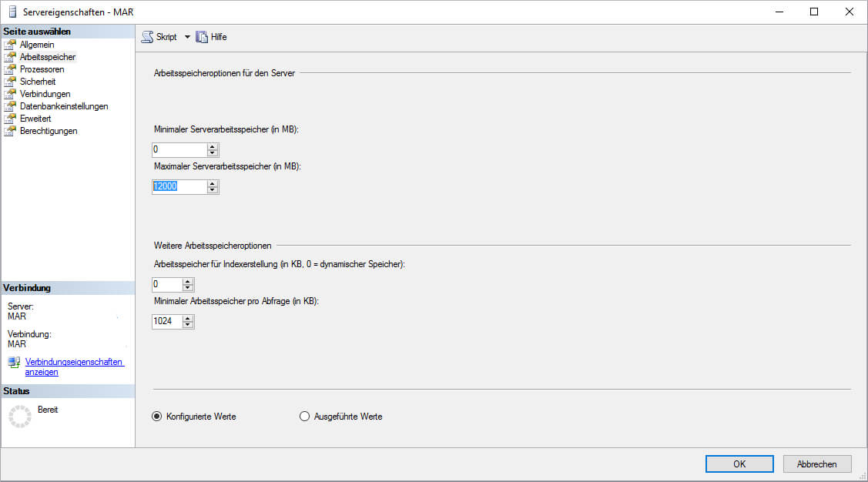Screen dimensions: 868x482
Task: Click the Erweitert page icon
Action: [x=10, y=119]
